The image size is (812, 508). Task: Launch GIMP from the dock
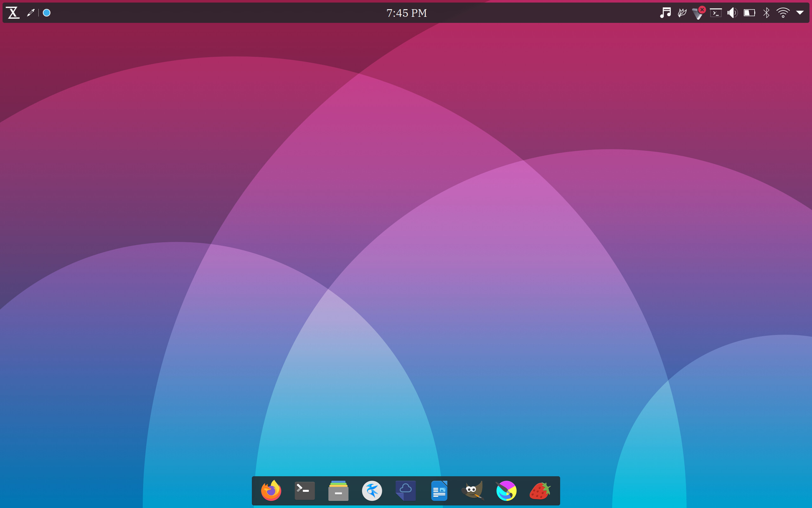coord(473,491)
